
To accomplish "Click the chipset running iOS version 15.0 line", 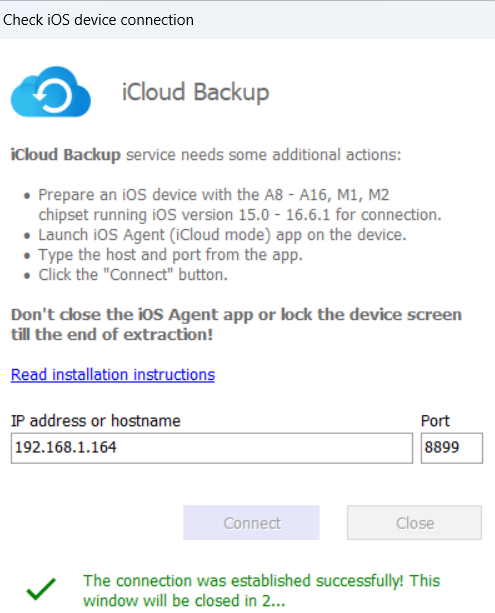I will (x=240, y=215).
